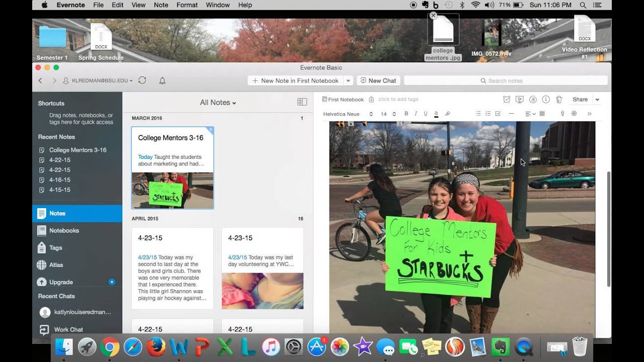Open the Window menu

pos(218,5)
